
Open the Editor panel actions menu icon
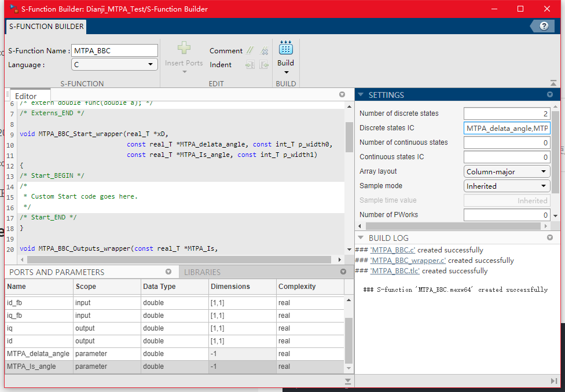click(342, 94)
